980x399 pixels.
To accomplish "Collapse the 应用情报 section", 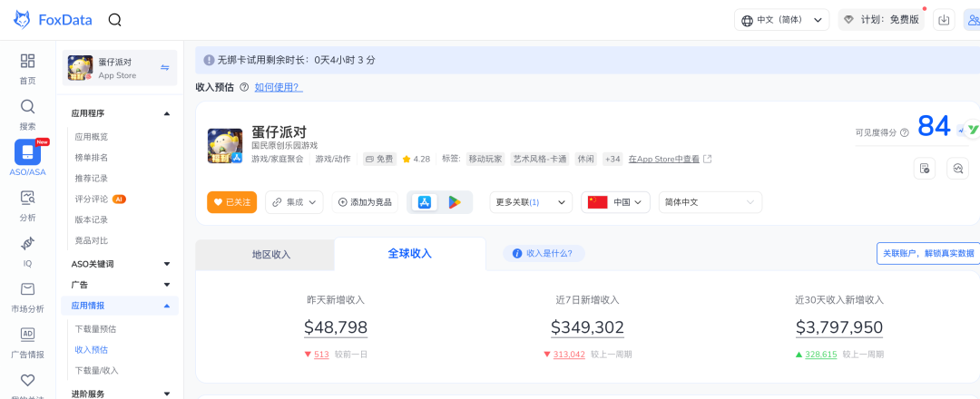I will pos(167,306).
